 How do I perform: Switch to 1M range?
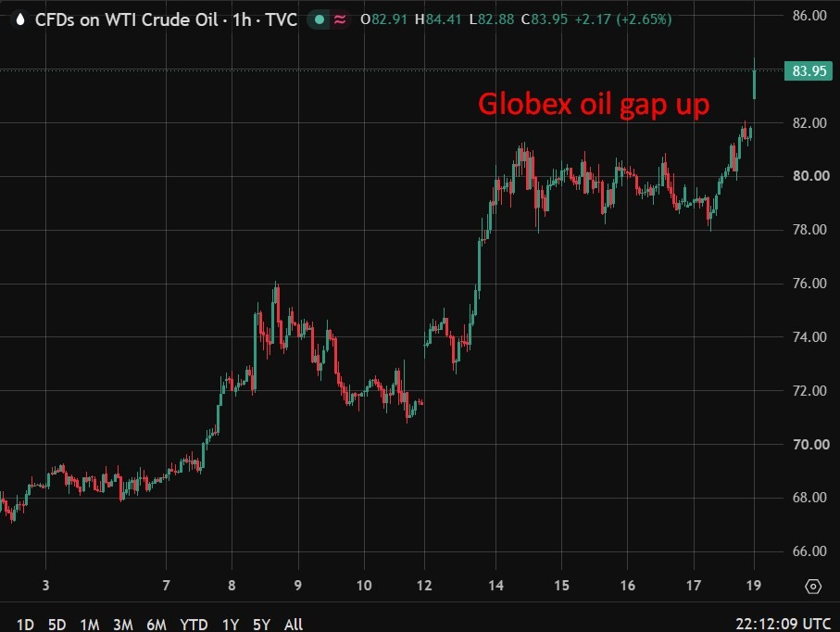point(90,625)
